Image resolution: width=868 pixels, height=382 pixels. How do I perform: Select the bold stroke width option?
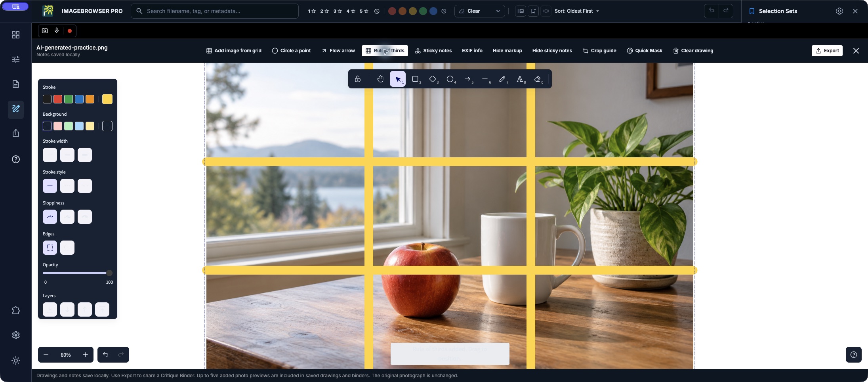pos(67,155)
